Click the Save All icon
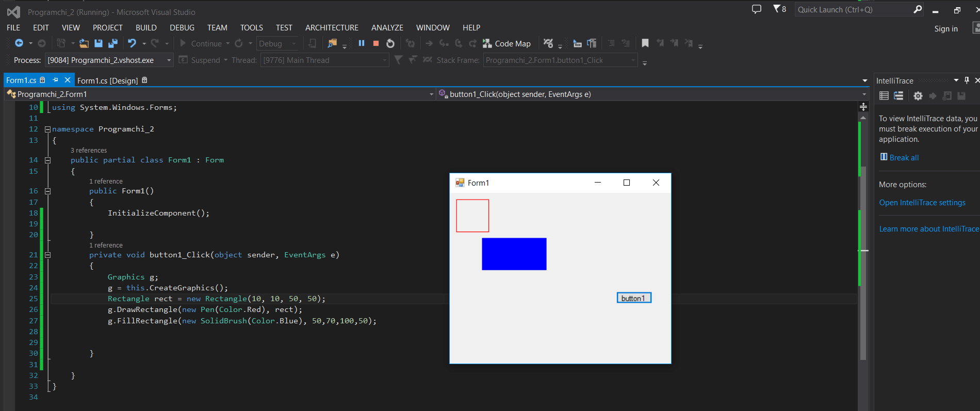Image resolution: width=980 pixels, height=411 pixels. tap(113, 43)
